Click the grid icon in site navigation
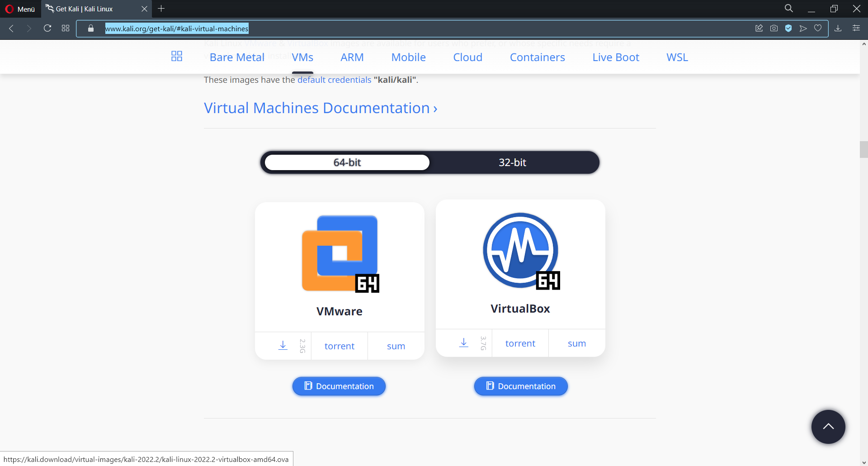The height and width of the screenshot is (466, 868). click(x=177, y=56)
